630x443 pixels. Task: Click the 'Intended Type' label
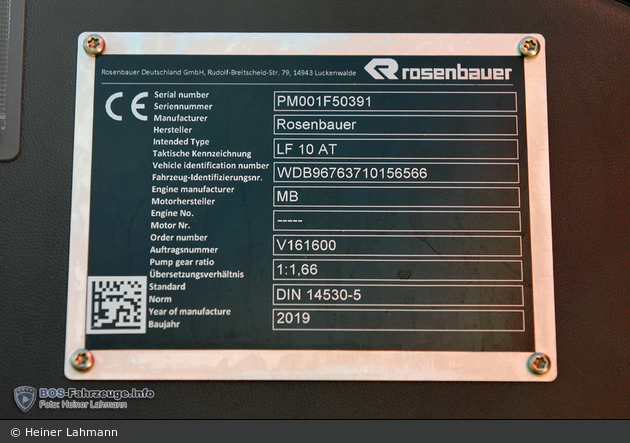click(x=181, y=142)
